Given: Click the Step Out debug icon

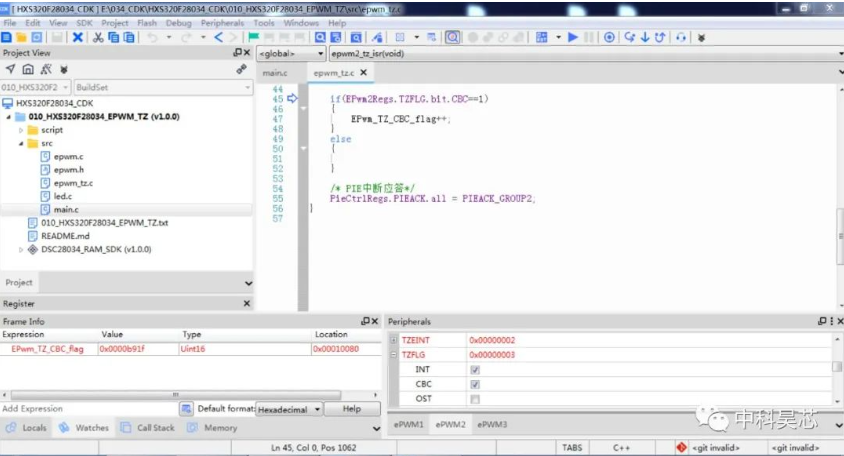Looking at the screenshot, I should (x=660, y=37).
